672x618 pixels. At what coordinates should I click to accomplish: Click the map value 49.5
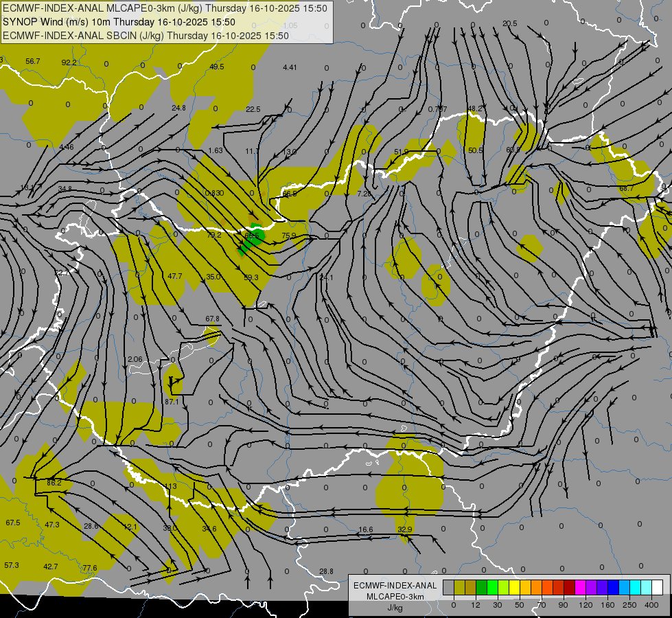click(217, 67)
